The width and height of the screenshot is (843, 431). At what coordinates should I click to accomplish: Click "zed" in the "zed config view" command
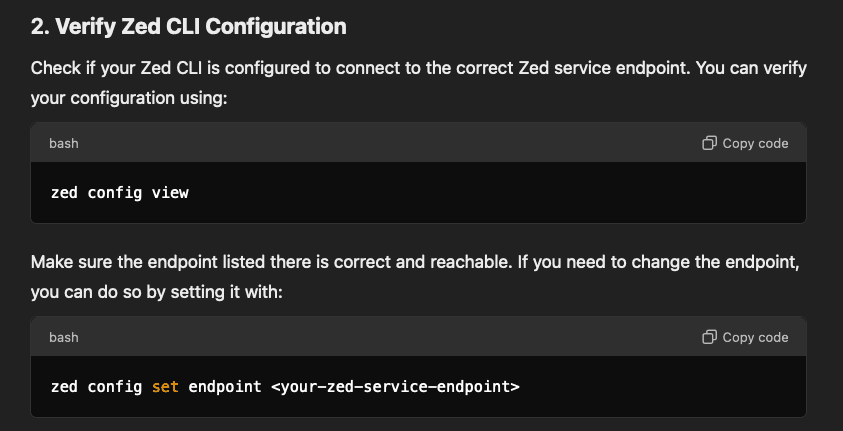(x=64, y=192)
